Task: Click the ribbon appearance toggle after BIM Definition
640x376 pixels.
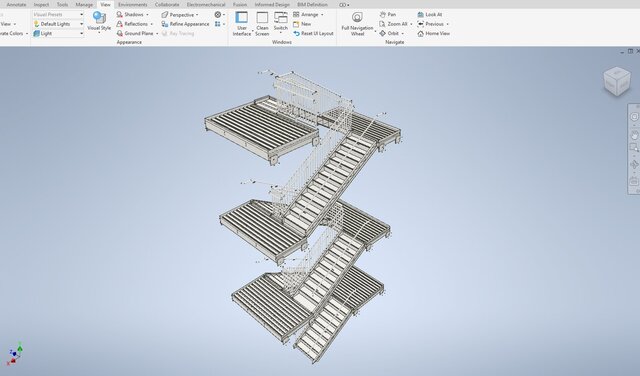Action: tap(344, 5)
